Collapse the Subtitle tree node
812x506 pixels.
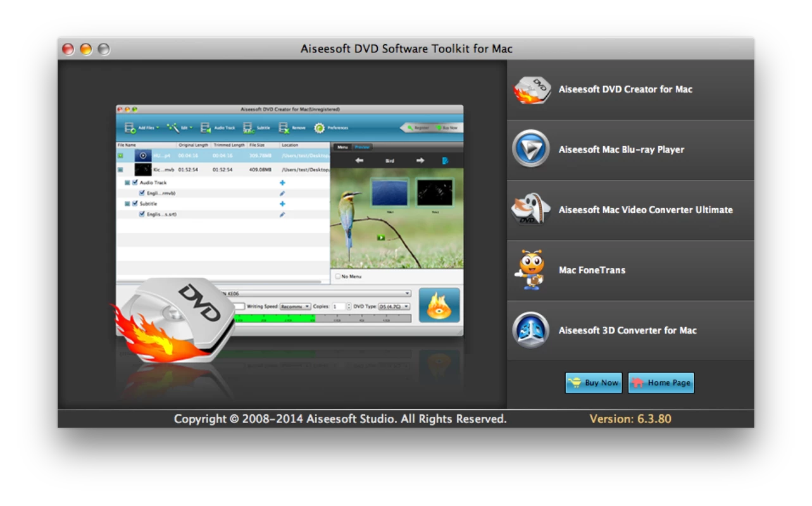(127, 204)
